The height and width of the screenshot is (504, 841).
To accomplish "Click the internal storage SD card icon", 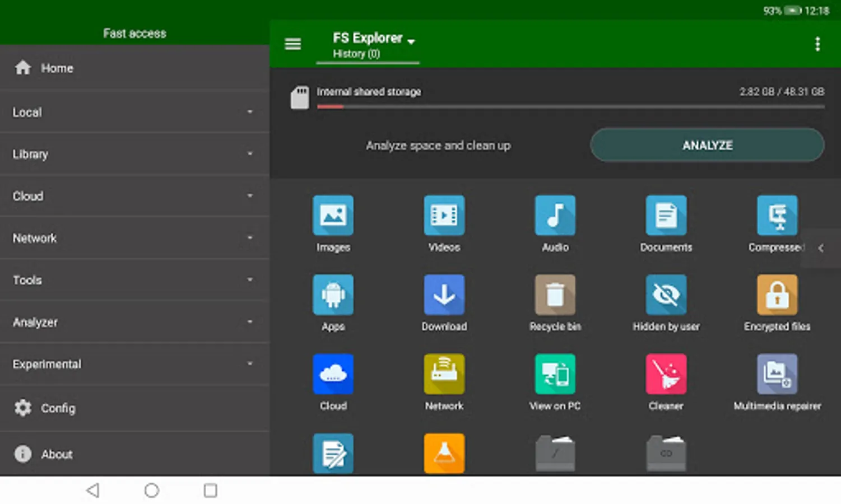I will click(x=300, y=97).
